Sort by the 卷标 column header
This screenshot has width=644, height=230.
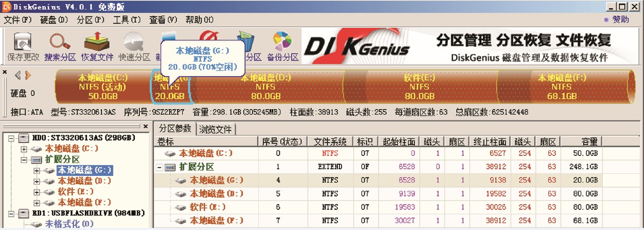tap(206, 141)
